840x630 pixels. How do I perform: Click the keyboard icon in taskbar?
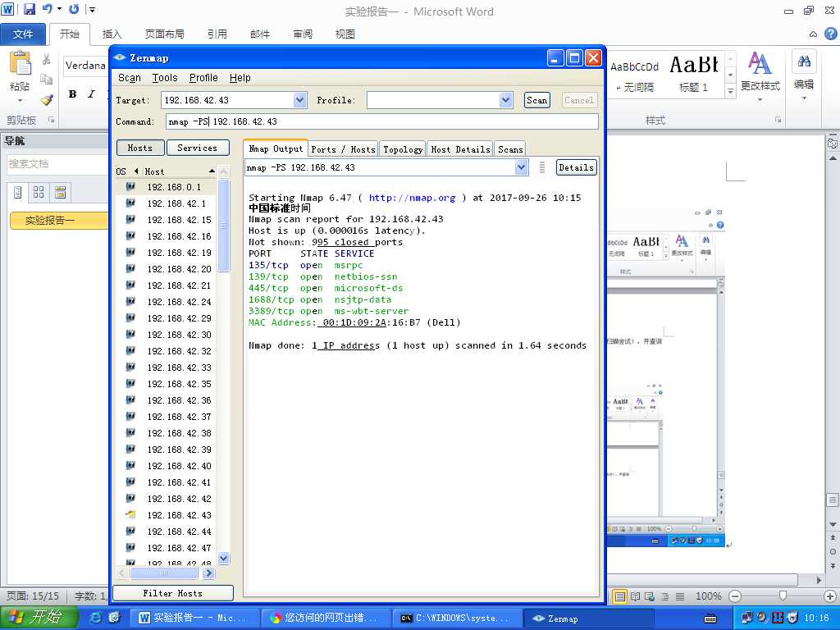point(710,619)
